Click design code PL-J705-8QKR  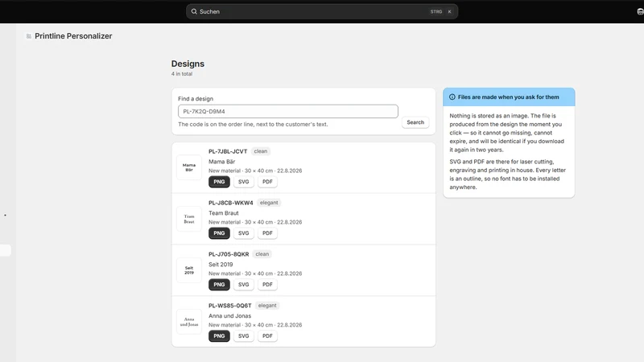(x=229, y=254)
